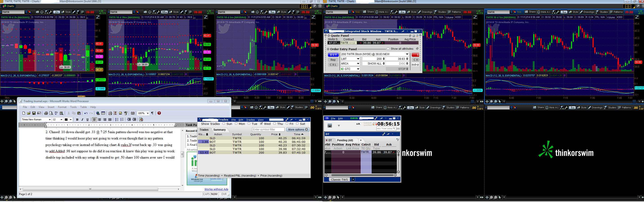The height and width of the screenshot is (202, 644).
Task: Enable Show all attributes checkbox
Action: pos(388,49)
